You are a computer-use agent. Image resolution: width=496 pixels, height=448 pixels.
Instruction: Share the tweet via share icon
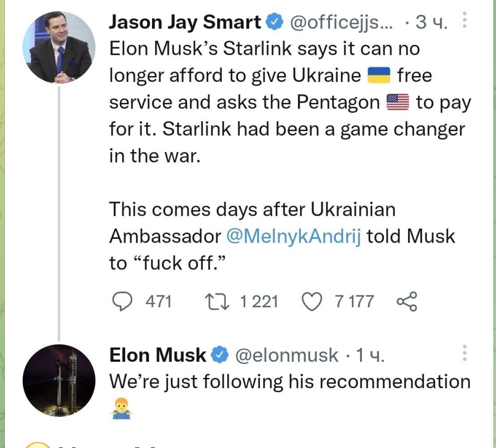(407, 301)
